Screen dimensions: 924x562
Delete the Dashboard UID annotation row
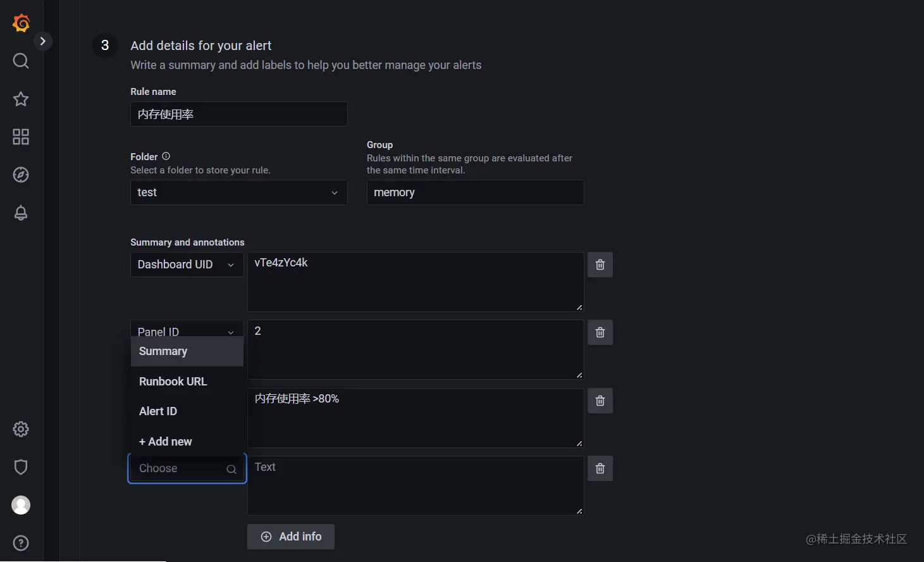coord(600,265)
